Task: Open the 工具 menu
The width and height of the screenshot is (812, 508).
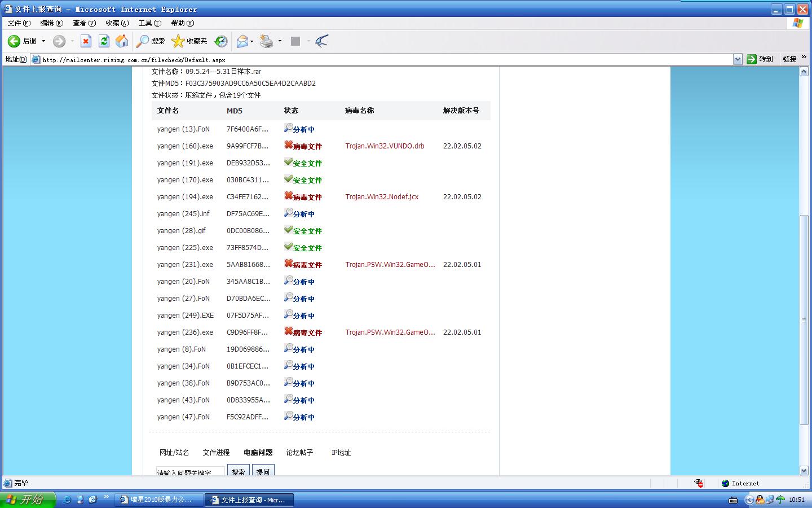Action: pos(149,23)
